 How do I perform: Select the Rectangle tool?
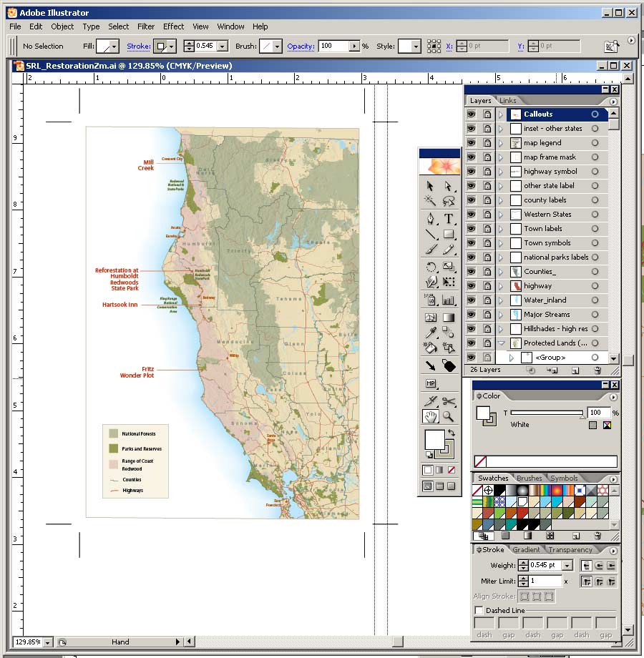[x=449, y=234]
